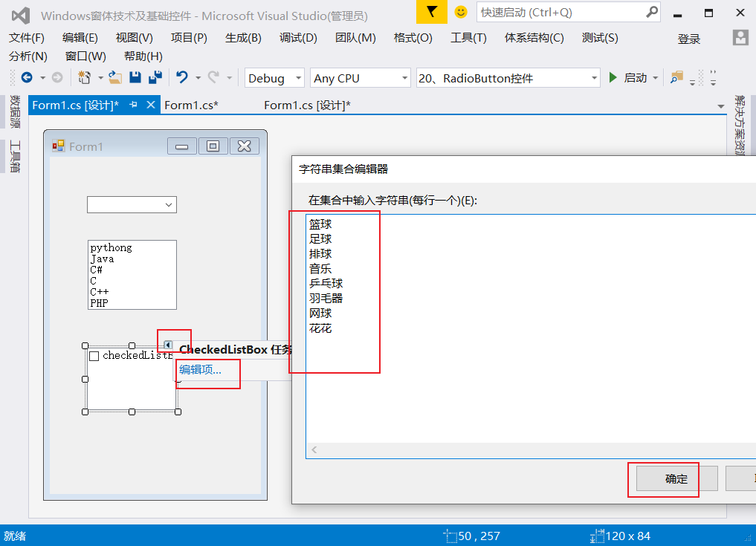The width and height of the screenshot is (756, 546).
Task: Open the 项目(P) menu
Action: point(189,38)
